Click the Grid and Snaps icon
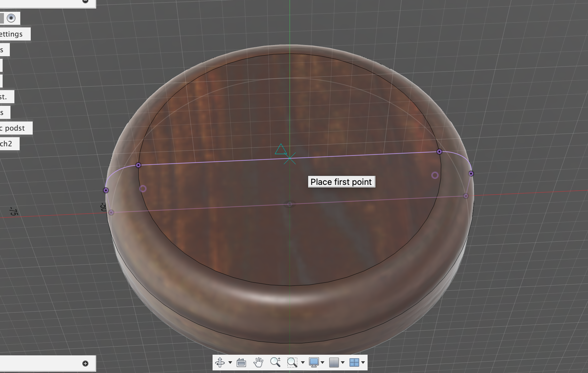Image resolution: width=588 pixels, height=373 pixels. (334, 362)
